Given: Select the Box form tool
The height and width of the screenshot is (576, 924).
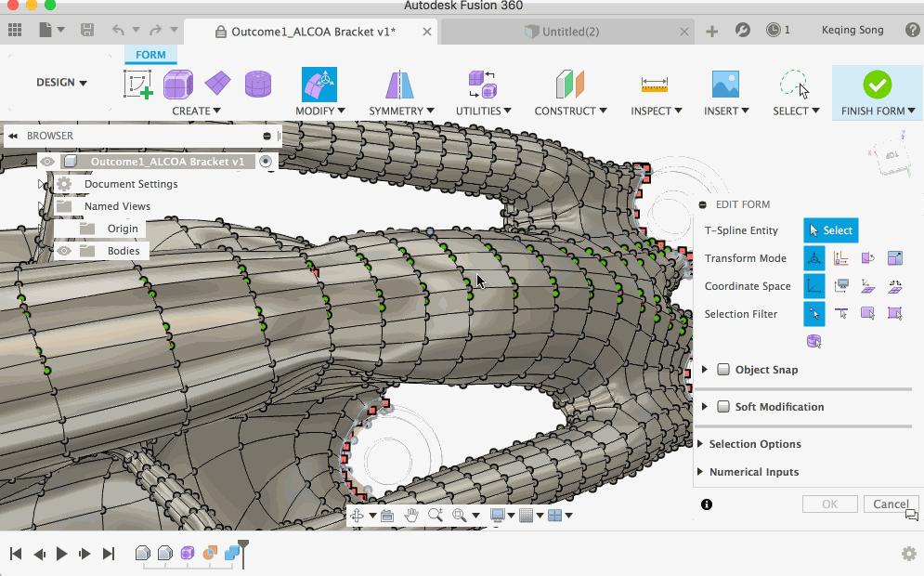Looking at the screenshot, I should click(x=178, y=85).
